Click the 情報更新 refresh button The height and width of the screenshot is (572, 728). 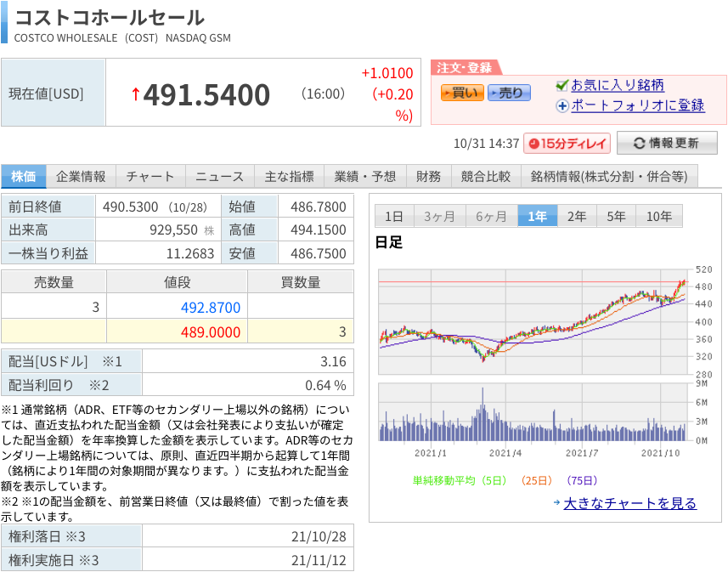667,143
